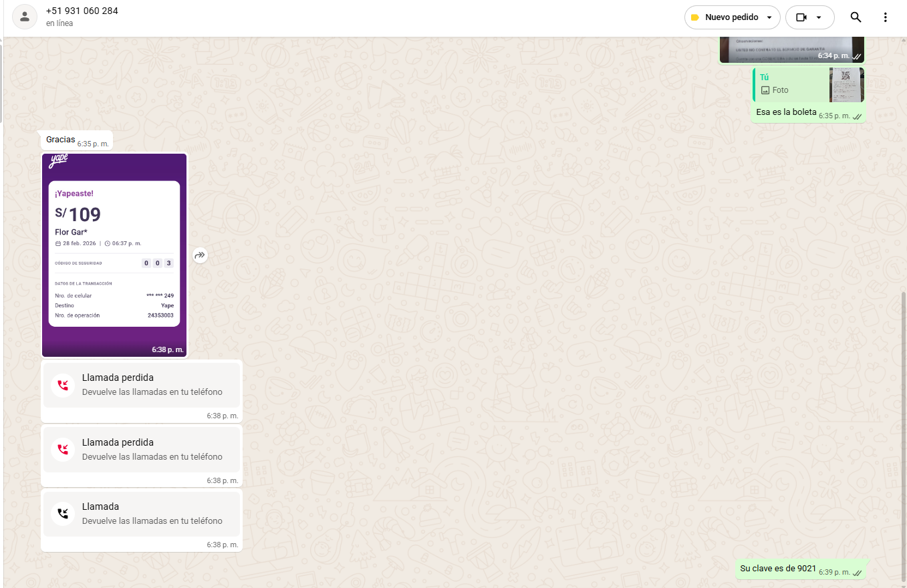This screenshot has width=907, height=588.
Task: Open the Yape S/109 payment image
Action: [114, 254]
